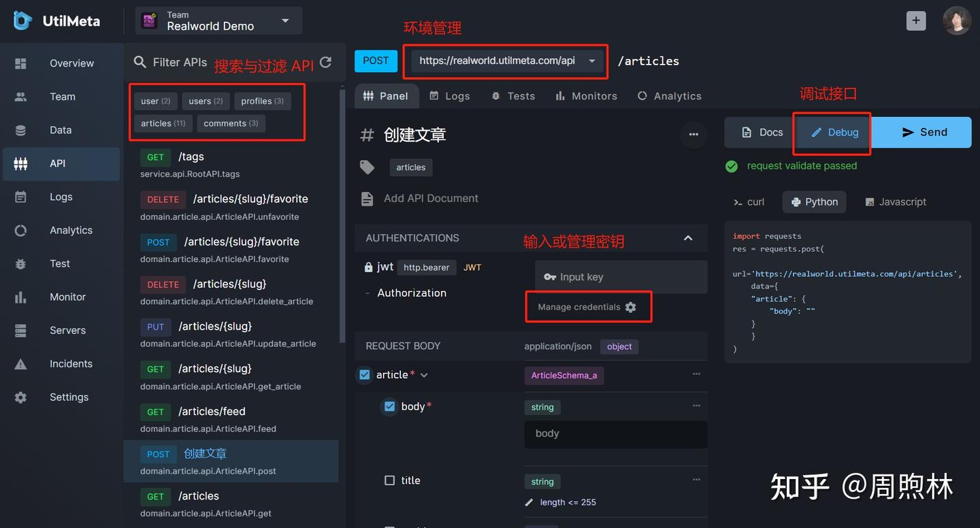Screen dimensions: 980x528
Task: Click the gear icon in Manage credentials
Action: pyautogui.click(x=631, y=307)
